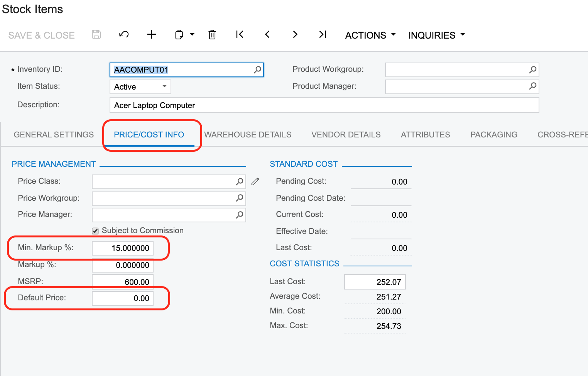Add a new record with plus icon

[x=152, y=35]
